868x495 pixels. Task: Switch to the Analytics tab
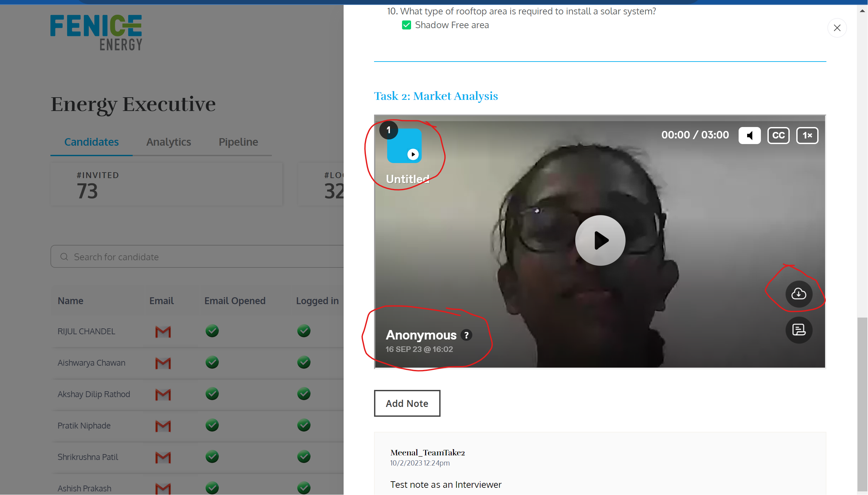pos(169,142)
